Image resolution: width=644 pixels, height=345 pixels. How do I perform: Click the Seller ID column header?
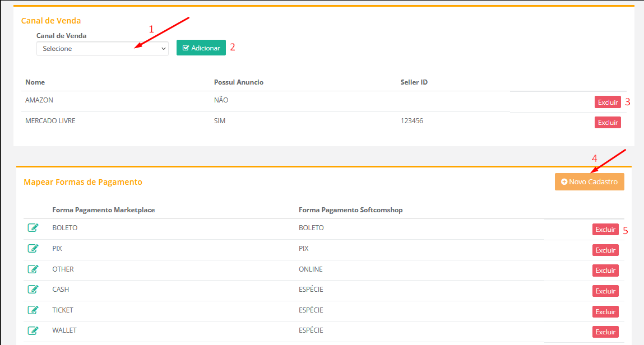click(414, 82)
